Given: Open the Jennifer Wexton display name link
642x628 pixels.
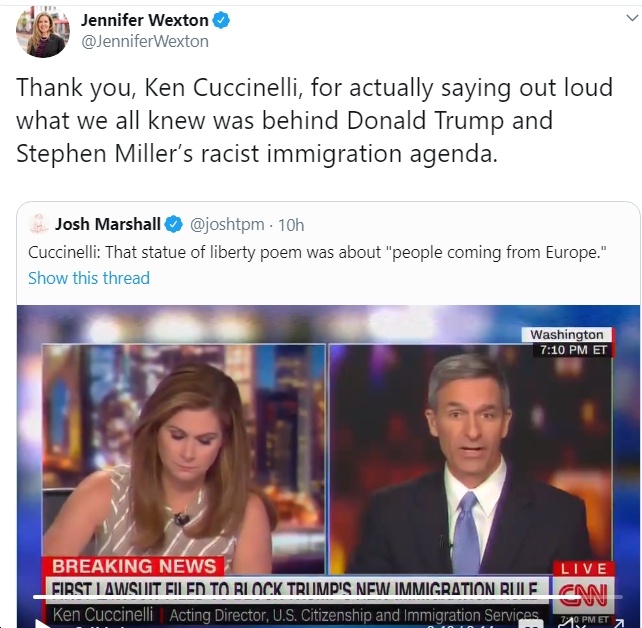Looking at the screenshot, I should (145, 20).
